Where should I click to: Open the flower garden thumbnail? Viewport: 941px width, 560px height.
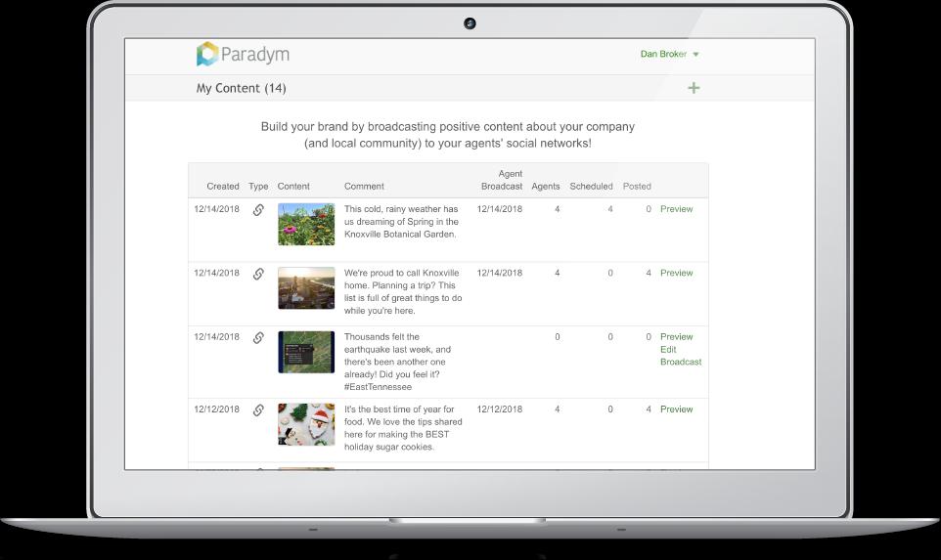[x=306, y=224]
